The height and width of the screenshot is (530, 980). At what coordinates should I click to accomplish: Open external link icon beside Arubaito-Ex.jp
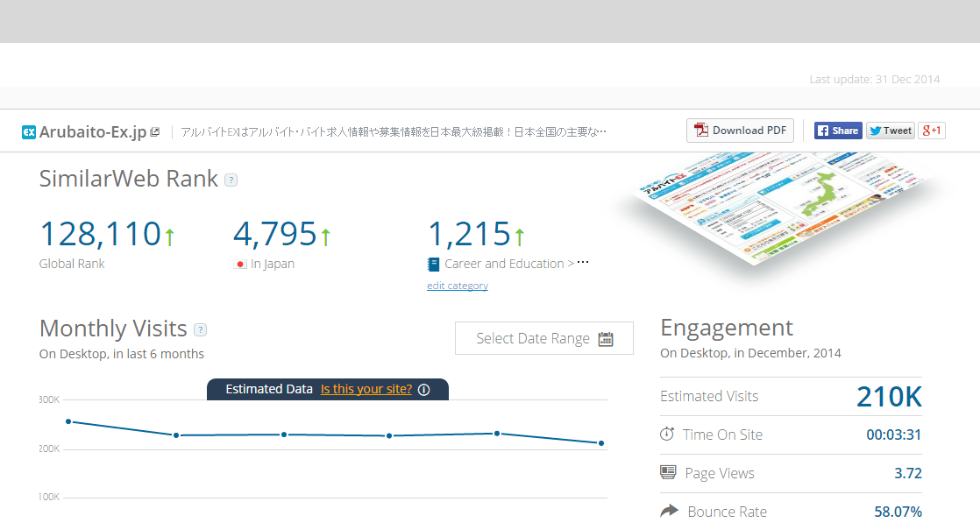coord(155,131)
